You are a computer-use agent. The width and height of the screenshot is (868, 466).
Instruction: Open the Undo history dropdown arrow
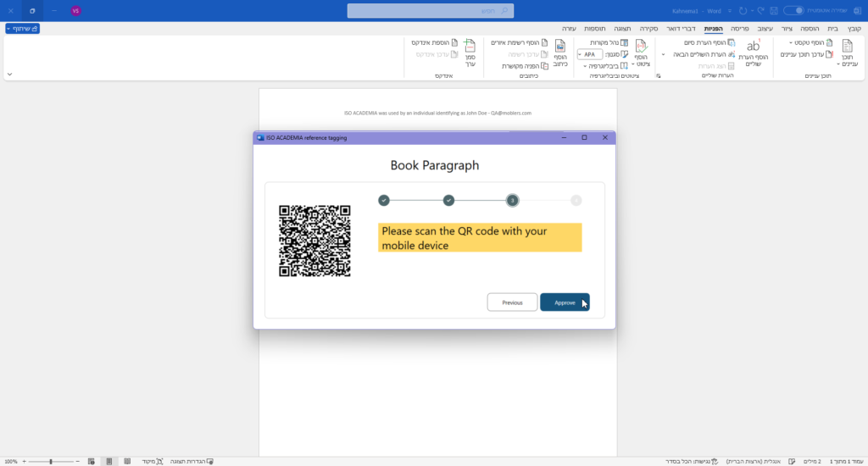[x=752, y=10]
